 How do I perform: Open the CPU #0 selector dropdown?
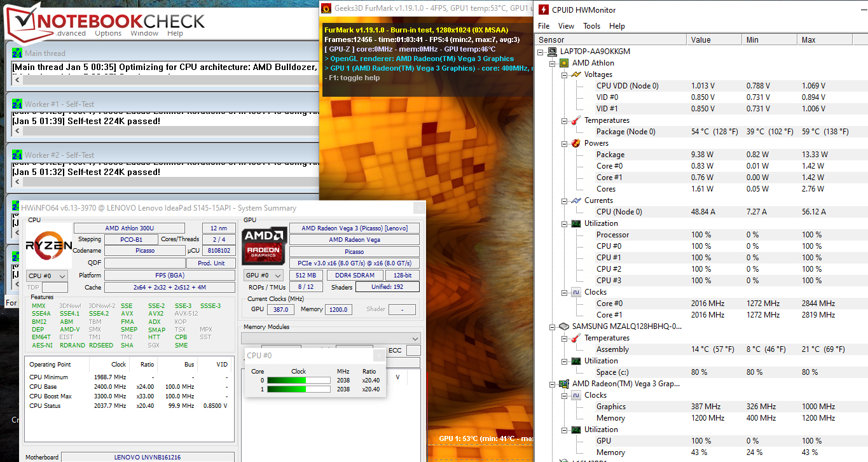point(46,276)
